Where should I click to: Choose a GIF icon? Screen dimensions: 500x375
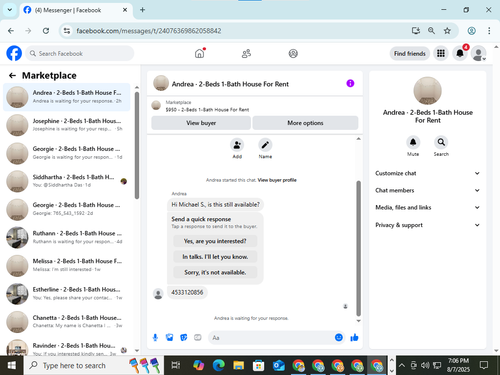tap(198, 338)
